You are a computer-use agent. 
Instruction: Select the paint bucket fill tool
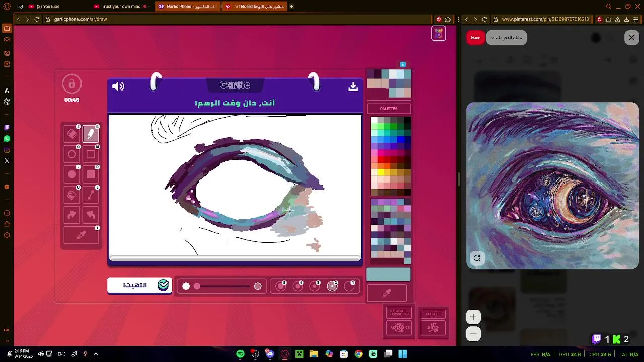click(72, 195)
